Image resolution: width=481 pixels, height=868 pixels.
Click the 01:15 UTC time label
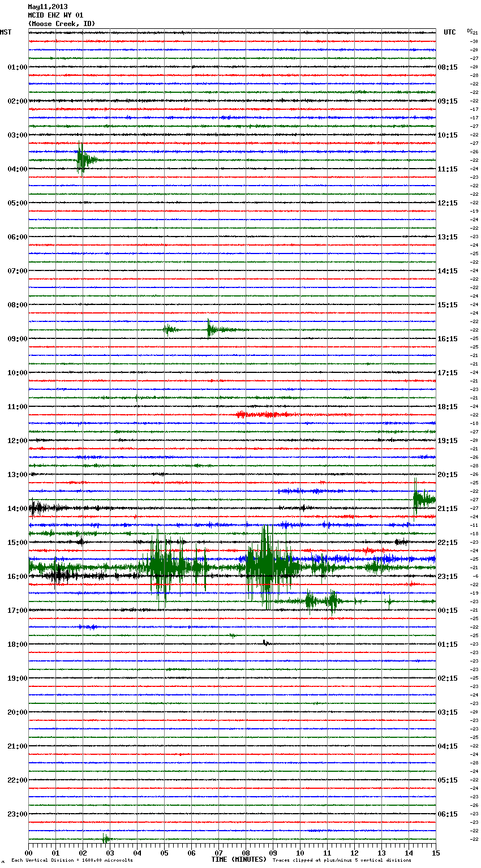(x=448, y=644)
